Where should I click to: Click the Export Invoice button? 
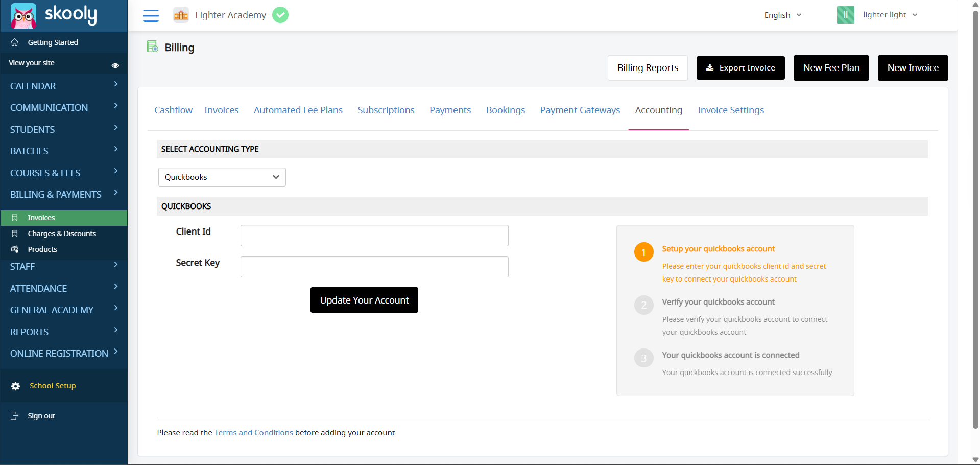tap(740, 68)
